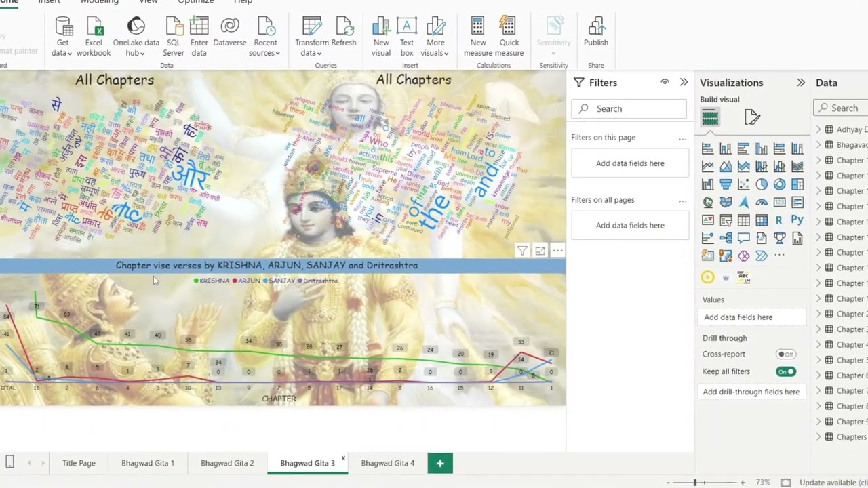Open the Get data dropdown
868x488 pixels.
(x=62, y=53)
